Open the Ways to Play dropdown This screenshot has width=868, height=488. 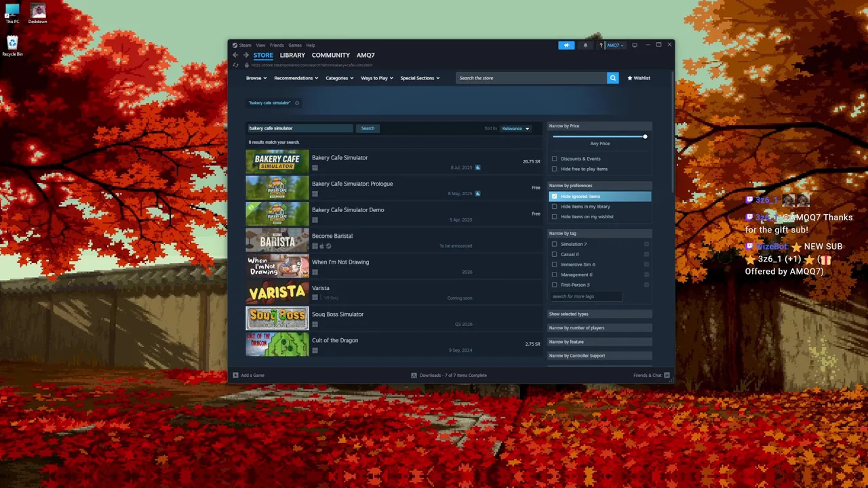pyautogui.click(x=377, y=78)
